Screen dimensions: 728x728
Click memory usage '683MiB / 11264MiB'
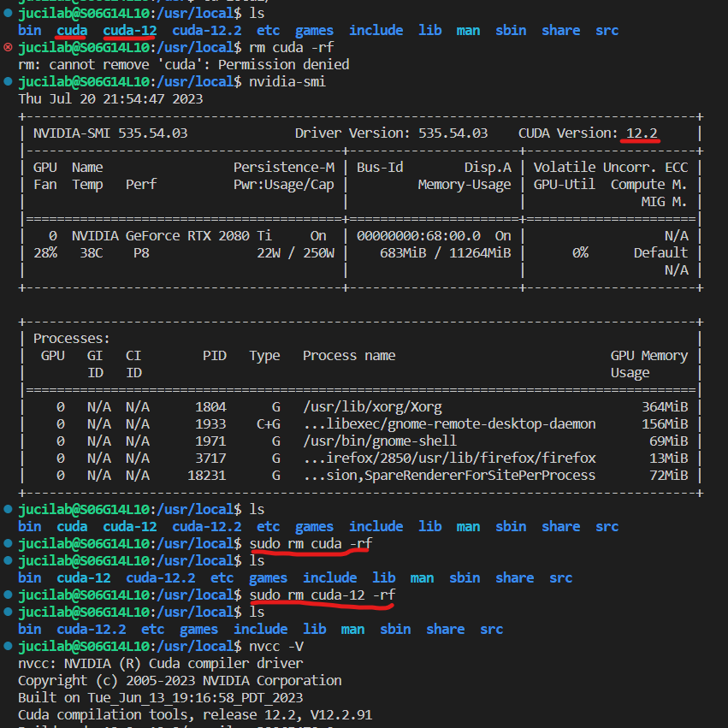coord(445,253)
